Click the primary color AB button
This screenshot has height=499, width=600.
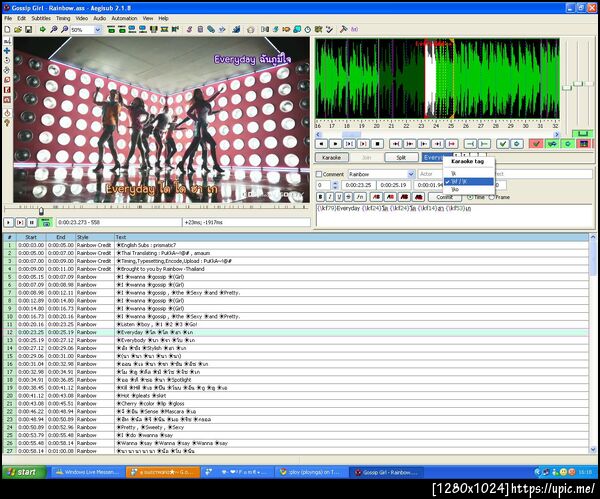click(376, 197)
